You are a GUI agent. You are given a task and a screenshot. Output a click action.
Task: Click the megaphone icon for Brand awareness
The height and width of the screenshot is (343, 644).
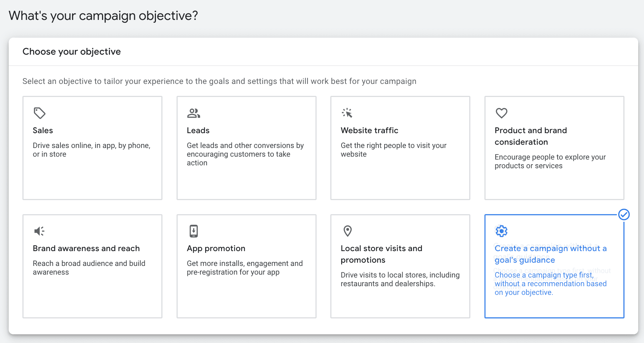point(39,231)
